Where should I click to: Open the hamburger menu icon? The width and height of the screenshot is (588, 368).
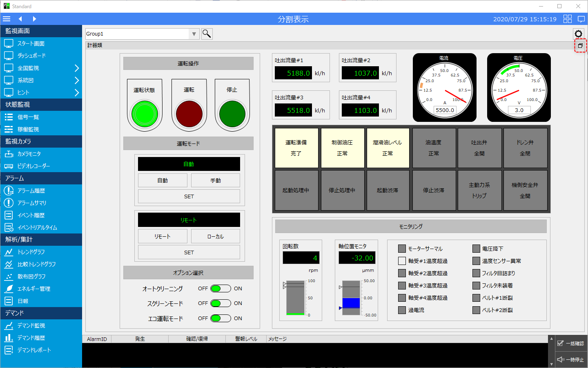point(7,19)
